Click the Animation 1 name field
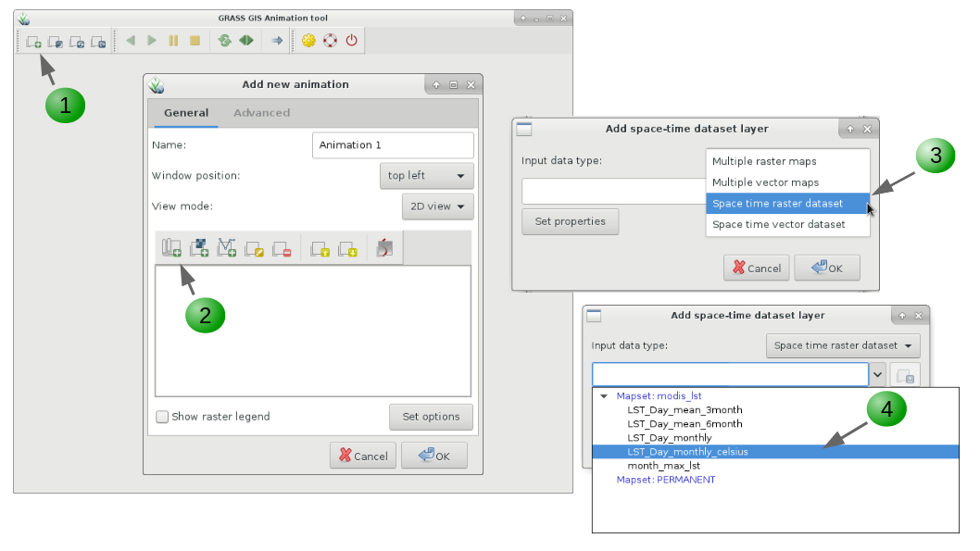The width and height of the screenshot is (980, 551). click(393, 145)
